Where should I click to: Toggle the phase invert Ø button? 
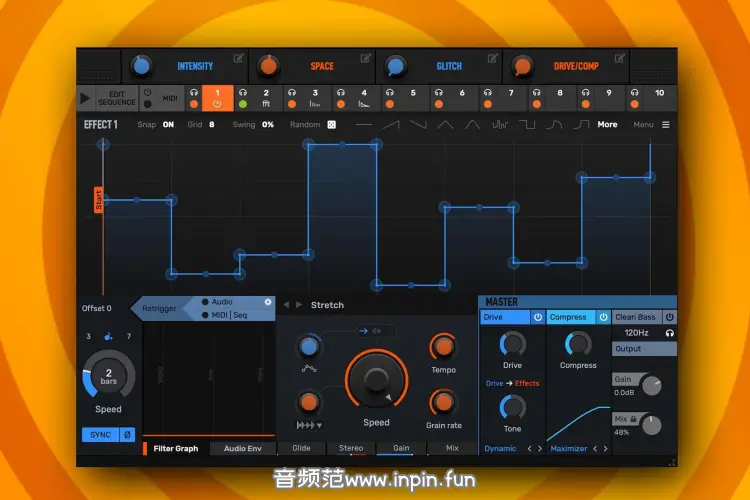coord(127,434)
